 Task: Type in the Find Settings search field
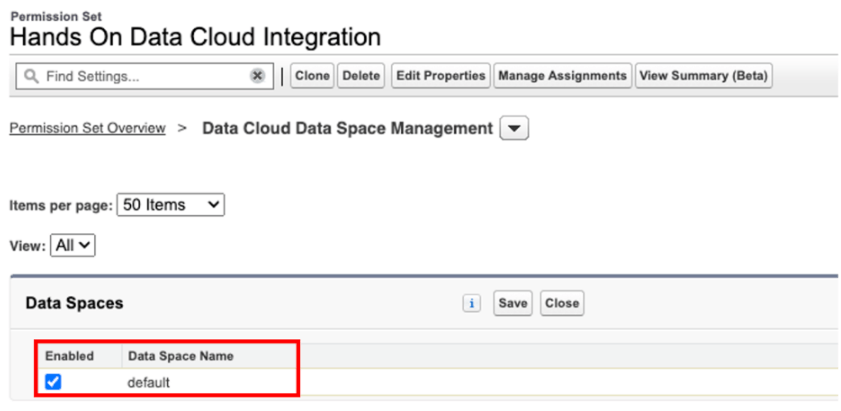click(x=140, y=76)
